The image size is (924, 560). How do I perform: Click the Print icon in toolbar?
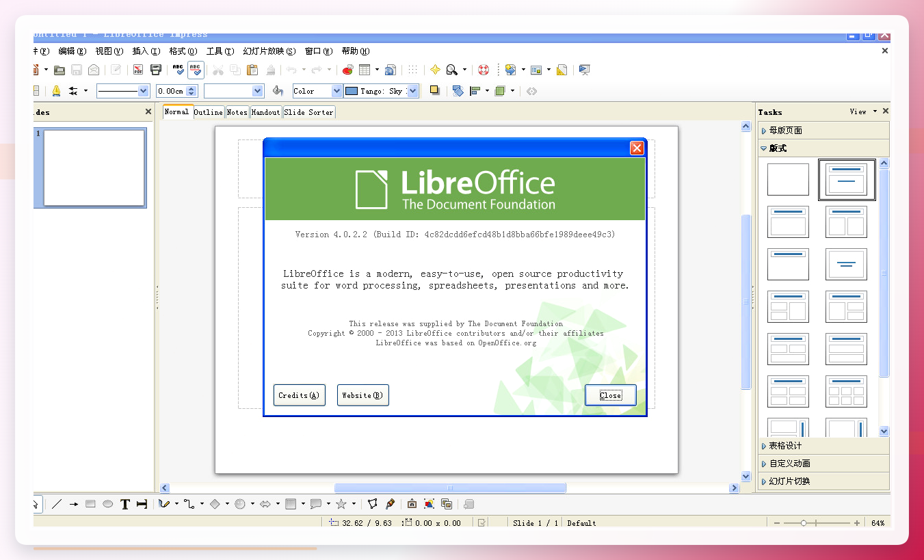tap(156, 70)
